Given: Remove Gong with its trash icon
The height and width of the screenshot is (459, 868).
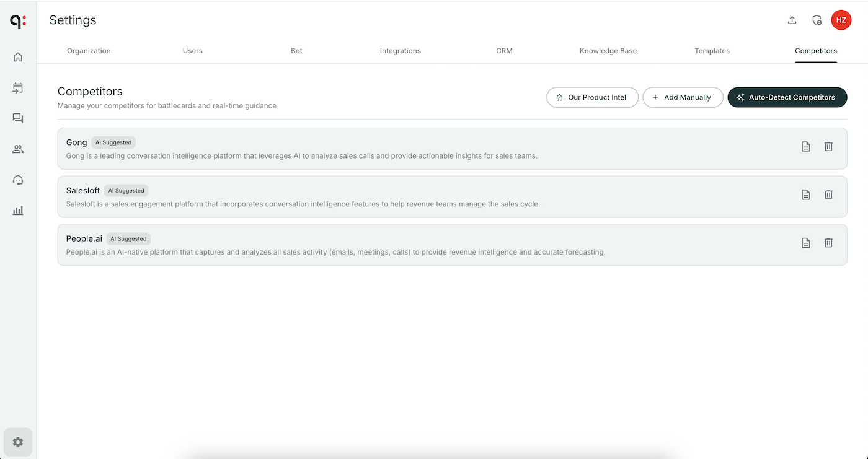Looking at the screenshot, I should click(x=828, y=146).
